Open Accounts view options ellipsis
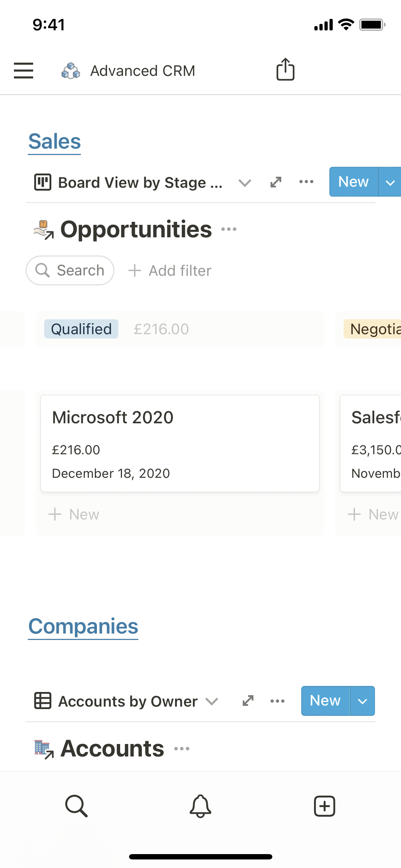The height and width of the screenshot is (868, 401). [277, 701]
